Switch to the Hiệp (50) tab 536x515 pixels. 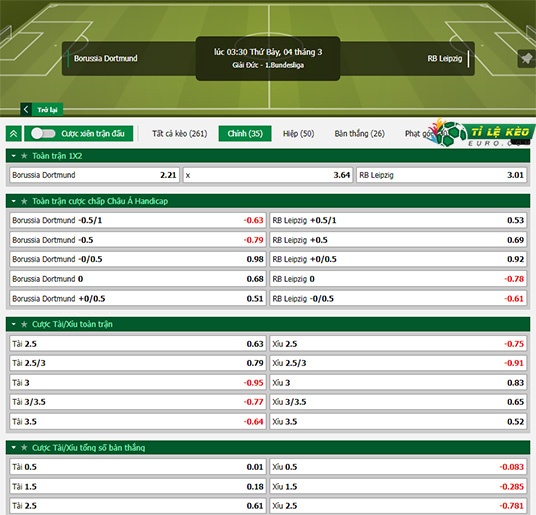(x=298, y=133)
